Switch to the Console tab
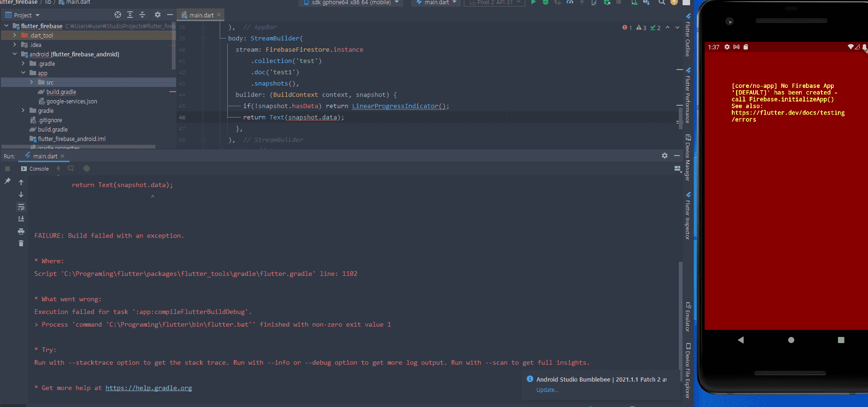This screenshot has height=407, width=868. click(x=35, y=169)
